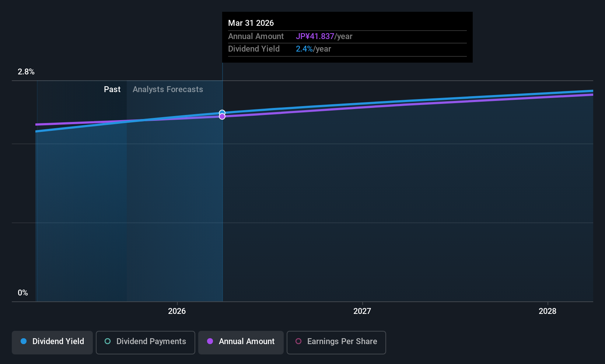Click the Analysts Forecasts label

168,89
